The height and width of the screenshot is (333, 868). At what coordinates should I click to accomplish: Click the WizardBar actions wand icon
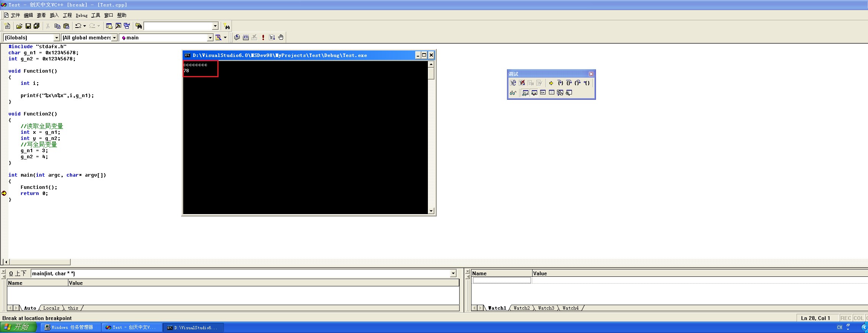point(218,37)
